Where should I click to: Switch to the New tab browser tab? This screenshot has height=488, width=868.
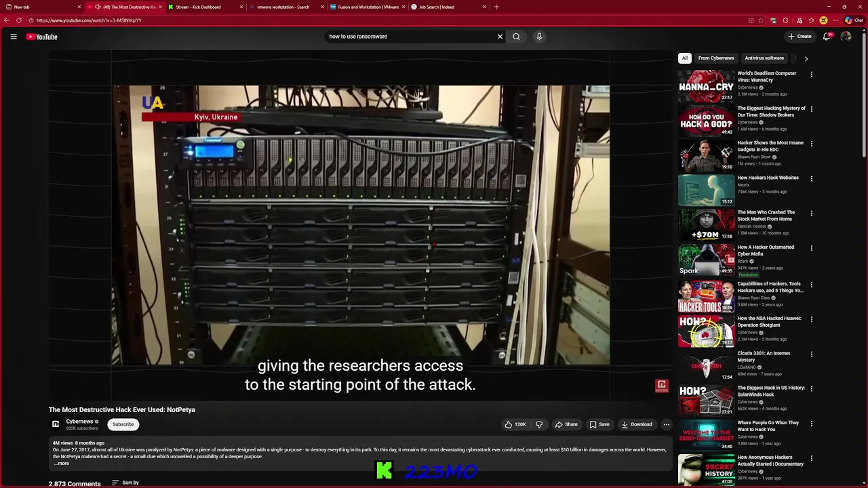pos(42,7)
